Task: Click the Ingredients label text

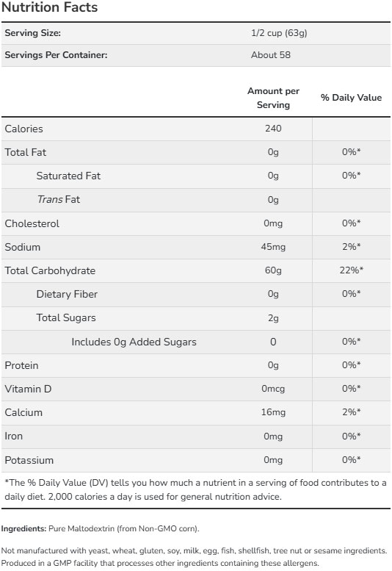Action: (23, 529)
